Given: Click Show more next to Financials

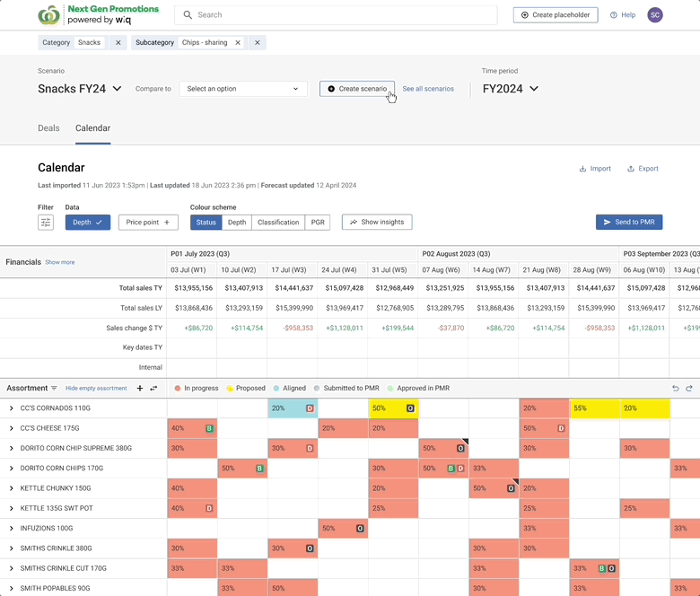Looking at the screenshot, I should tap(60, 262).
